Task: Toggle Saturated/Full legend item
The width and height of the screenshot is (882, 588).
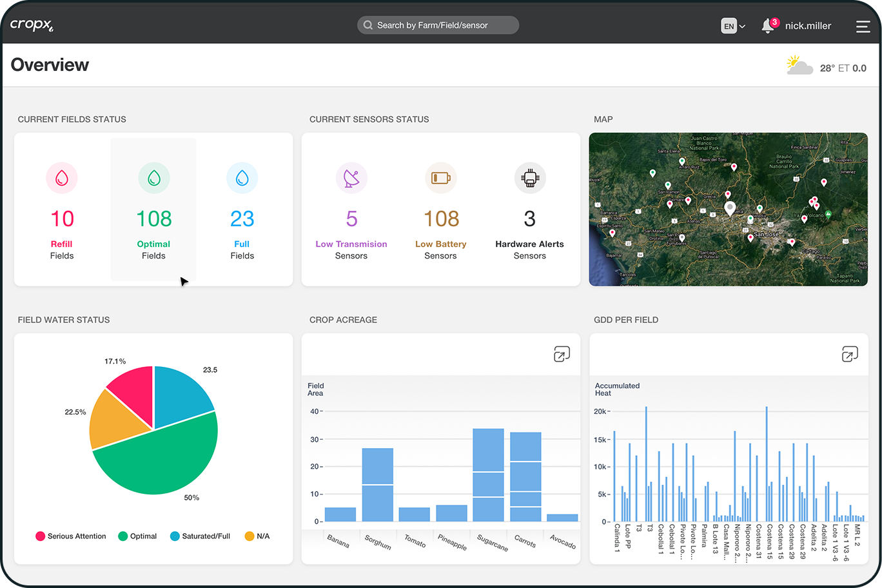Action: coord(200,536)
